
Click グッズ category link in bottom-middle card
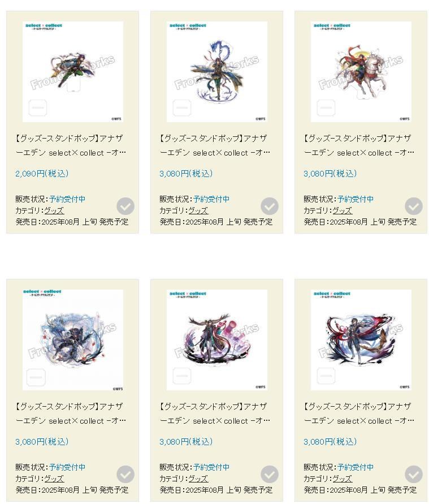pos(198,479)
